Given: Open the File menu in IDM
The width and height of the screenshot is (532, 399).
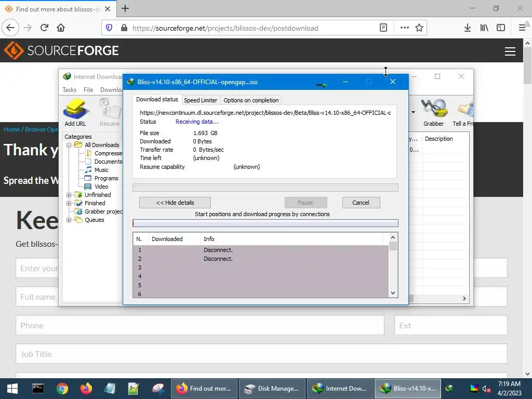Looking at the screenshot, I should click(x=88, y=89).
